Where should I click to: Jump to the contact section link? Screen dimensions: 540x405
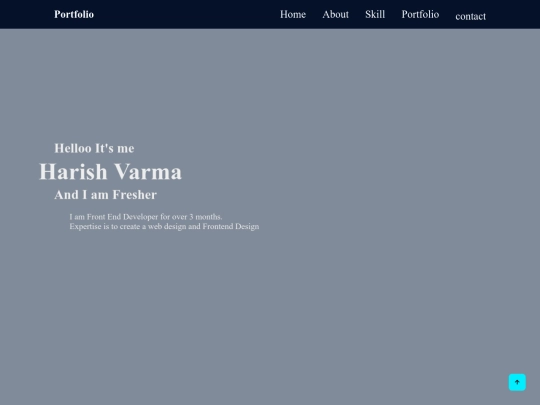coord(470,16)
